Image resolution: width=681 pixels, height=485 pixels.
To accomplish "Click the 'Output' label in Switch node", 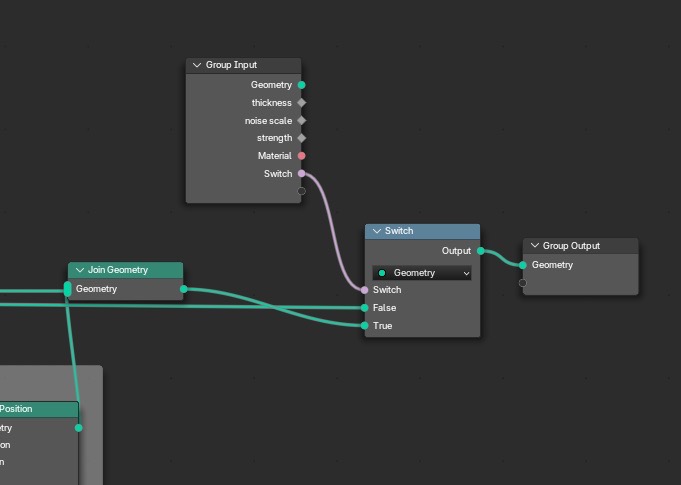I will (456, 251).
